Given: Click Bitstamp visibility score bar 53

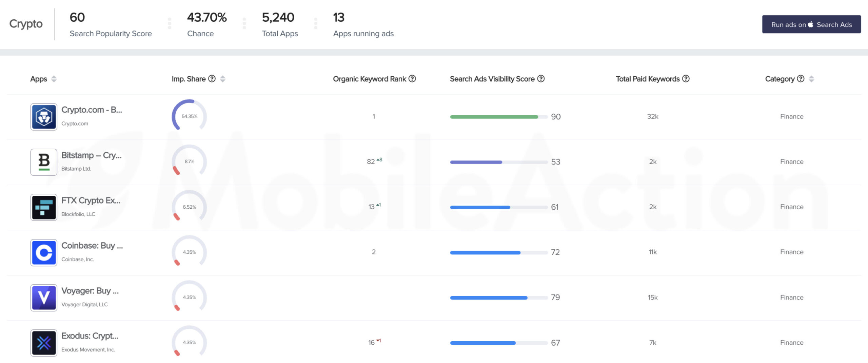Looking at the screenshot, I should (499, 162).
